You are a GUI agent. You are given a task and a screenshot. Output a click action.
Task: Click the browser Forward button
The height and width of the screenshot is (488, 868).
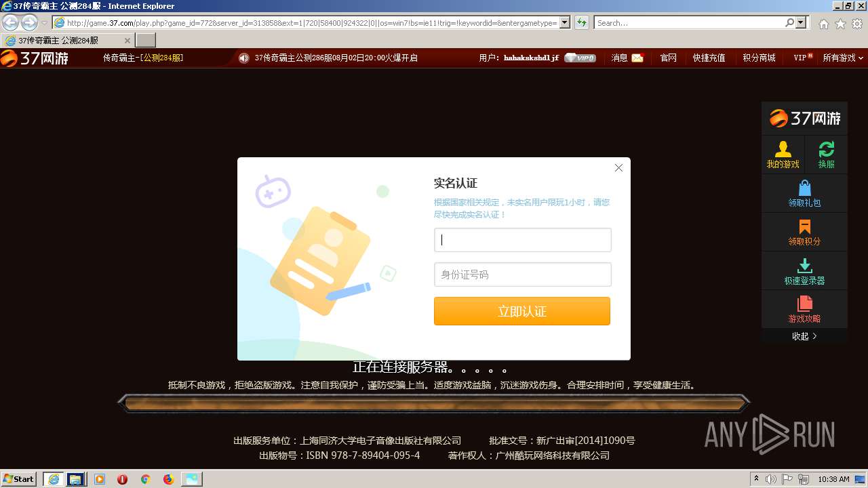(x=29, y=23)
